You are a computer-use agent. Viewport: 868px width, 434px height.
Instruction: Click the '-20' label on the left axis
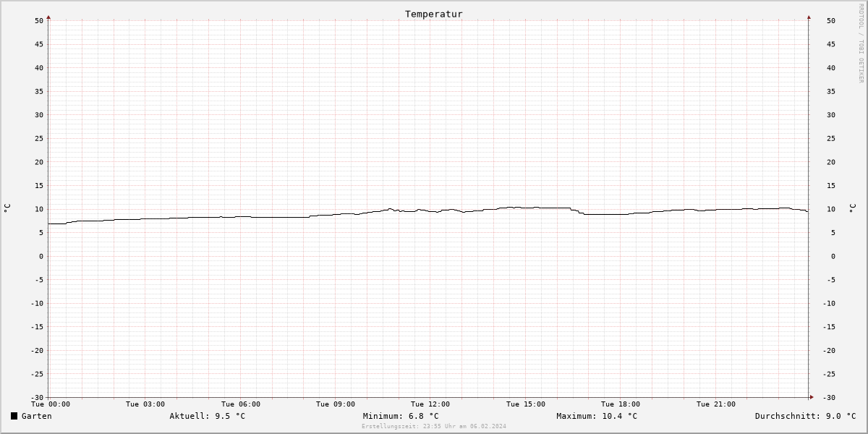37,350
